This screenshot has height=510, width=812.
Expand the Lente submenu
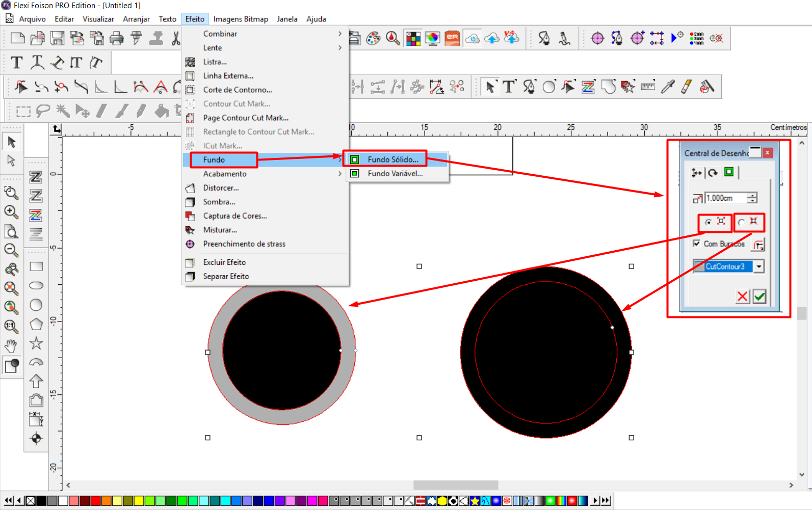[x=265, y=48]
